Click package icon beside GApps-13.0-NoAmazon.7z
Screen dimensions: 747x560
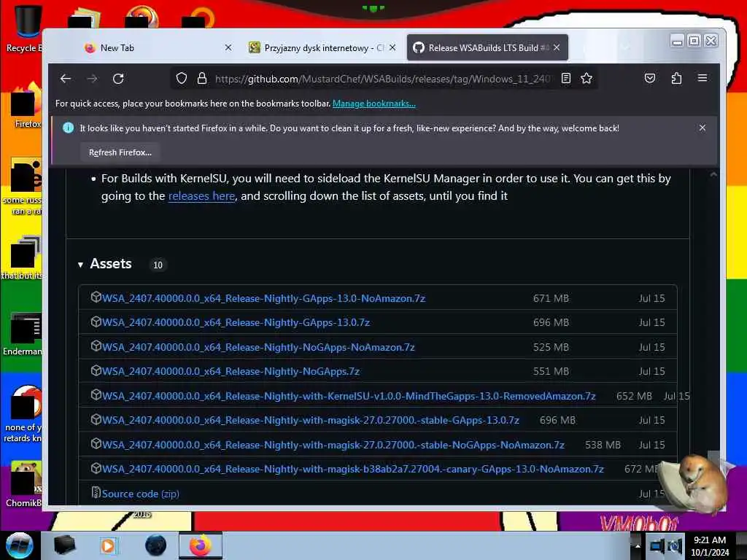96,297
